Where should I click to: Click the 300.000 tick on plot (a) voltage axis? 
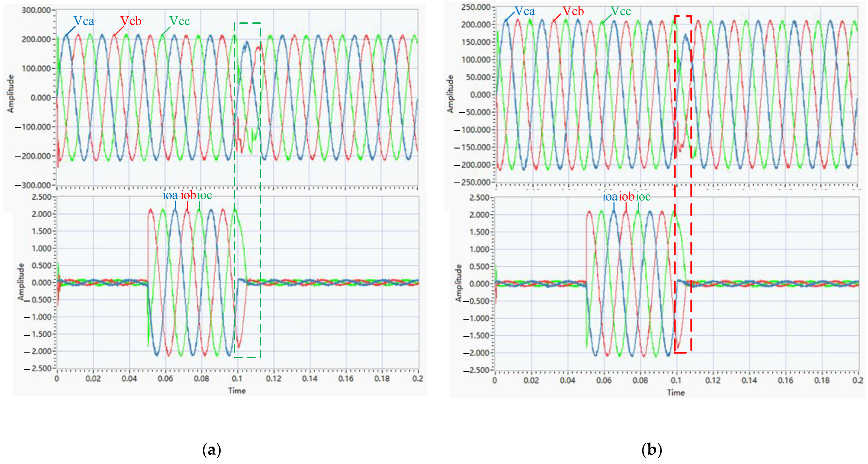click(36, 10)
